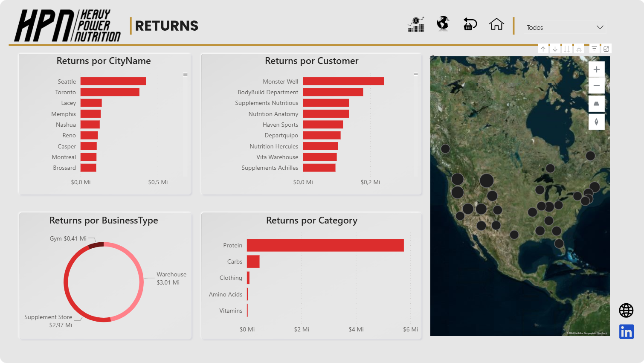Reset map compass to north

(597, 122)
